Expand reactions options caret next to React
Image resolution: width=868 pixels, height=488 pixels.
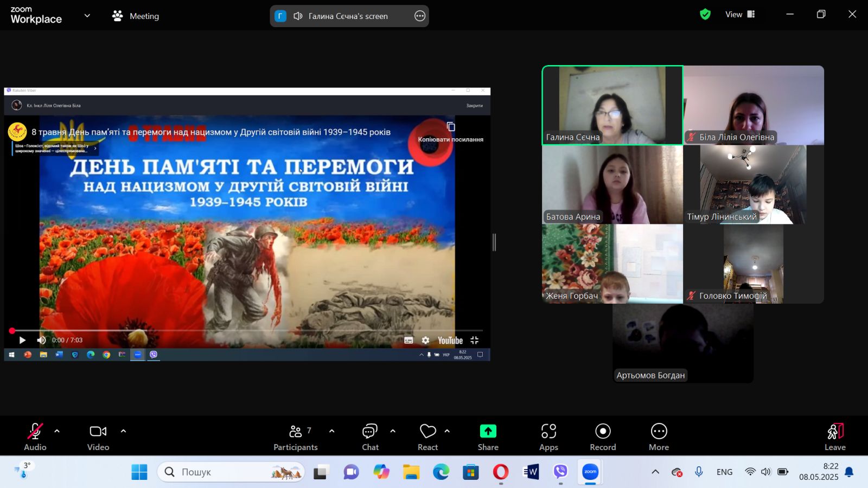(x=447, y=432)
